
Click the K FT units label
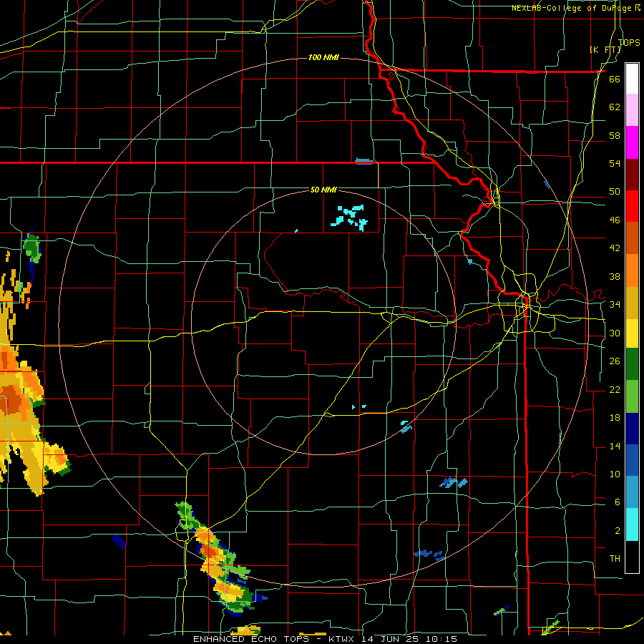[x=605, y=50]
